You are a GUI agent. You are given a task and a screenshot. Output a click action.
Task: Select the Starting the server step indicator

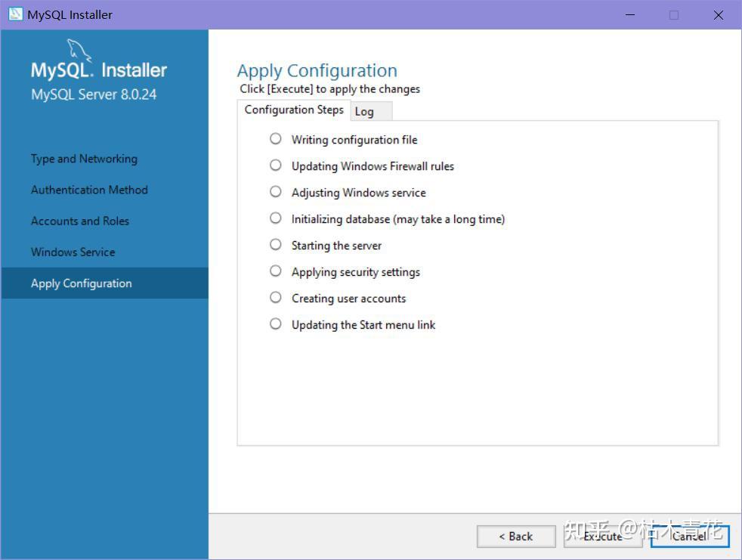click(x=275, y=245)
